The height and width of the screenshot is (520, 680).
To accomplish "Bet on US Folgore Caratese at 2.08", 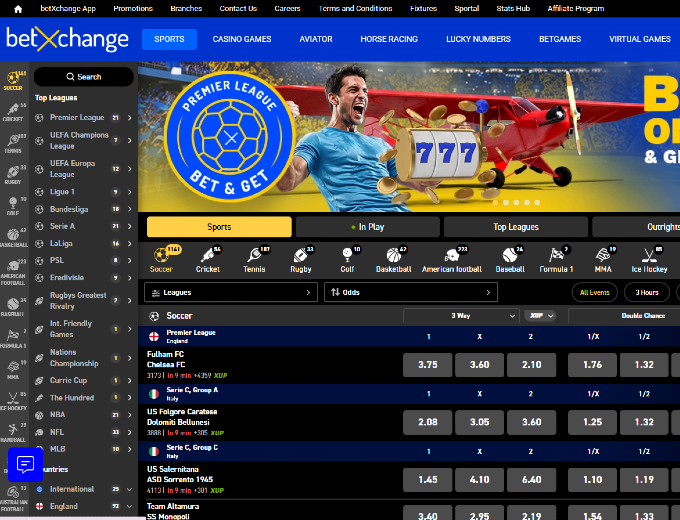I will [428, 422].
